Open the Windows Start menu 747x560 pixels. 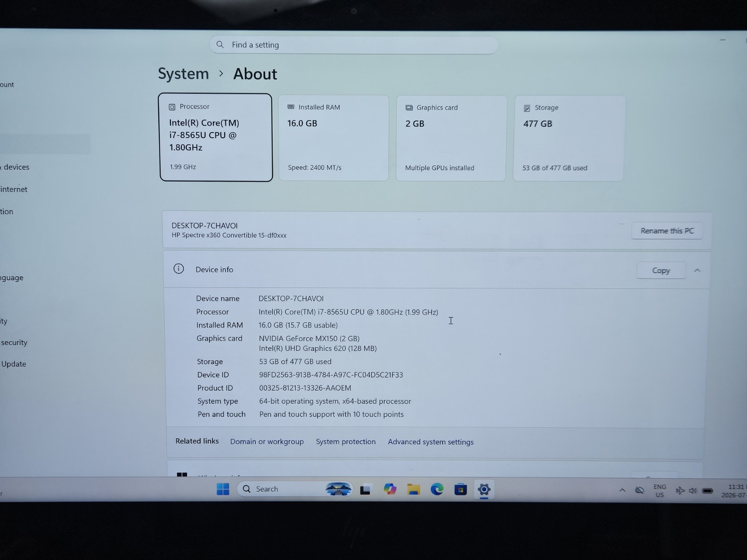(223, 489)
